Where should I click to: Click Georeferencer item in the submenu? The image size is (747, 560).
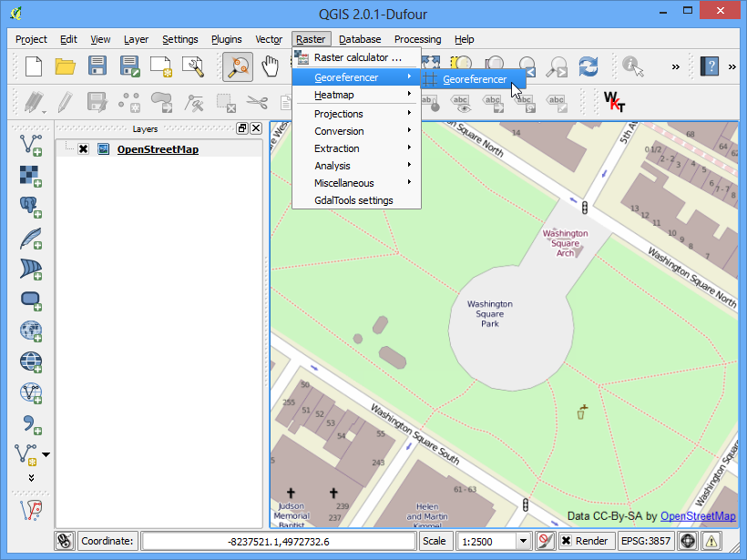pos(474,79)
